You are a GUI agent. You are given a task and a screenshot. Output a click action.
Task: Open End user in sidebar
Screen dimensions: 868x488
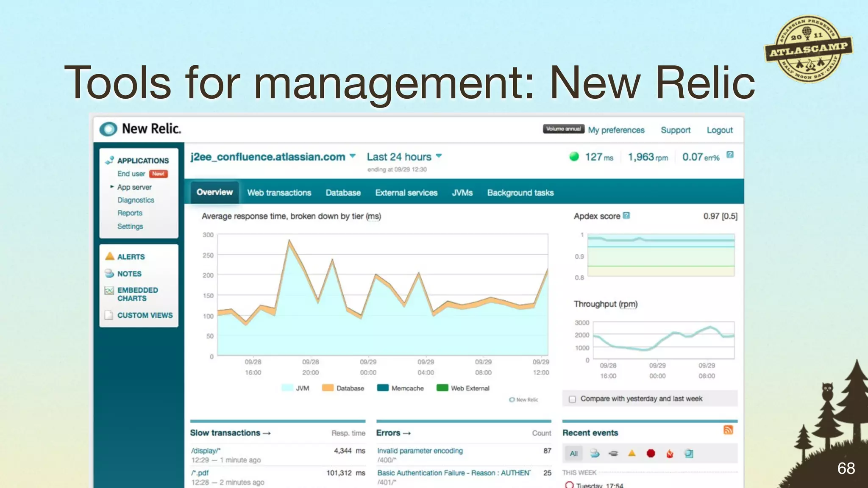tap(131, 174)
